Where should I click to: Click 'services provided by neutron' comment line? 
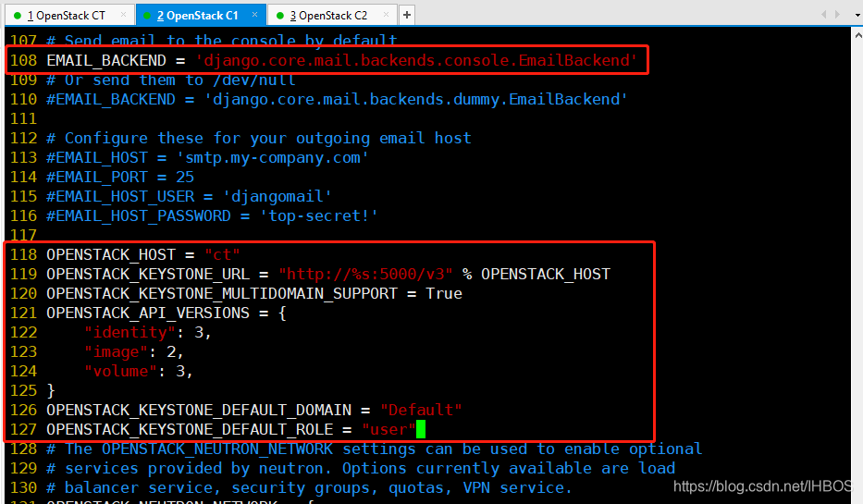click(x=361, y=468)
